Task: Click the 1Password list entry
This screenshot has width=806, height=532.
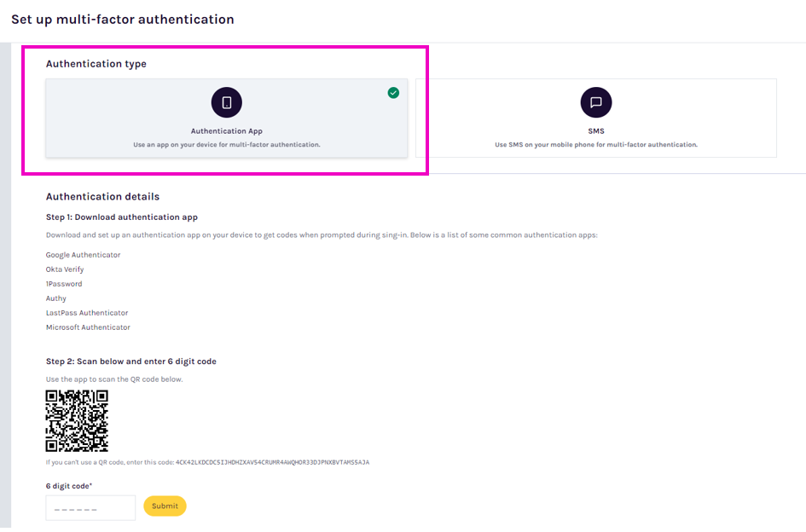Action: pos(64,284)
